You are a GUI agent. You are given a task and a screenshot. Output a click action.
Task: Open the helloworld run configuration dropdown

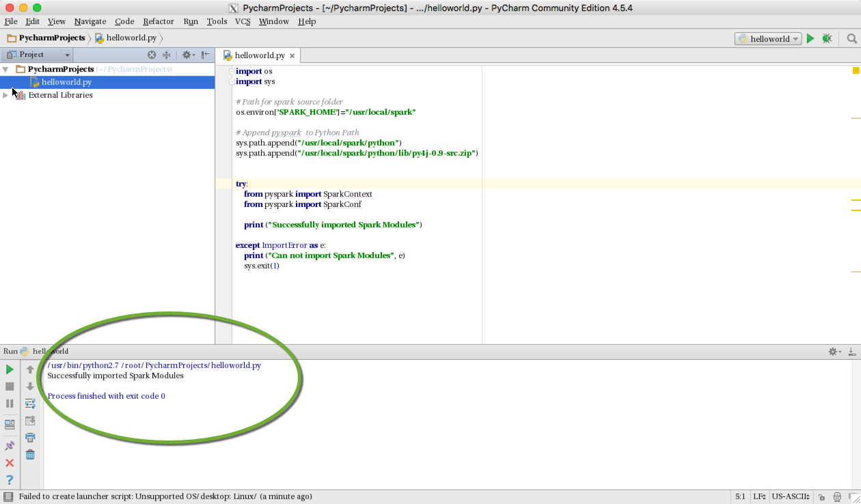tap(767, 38)
